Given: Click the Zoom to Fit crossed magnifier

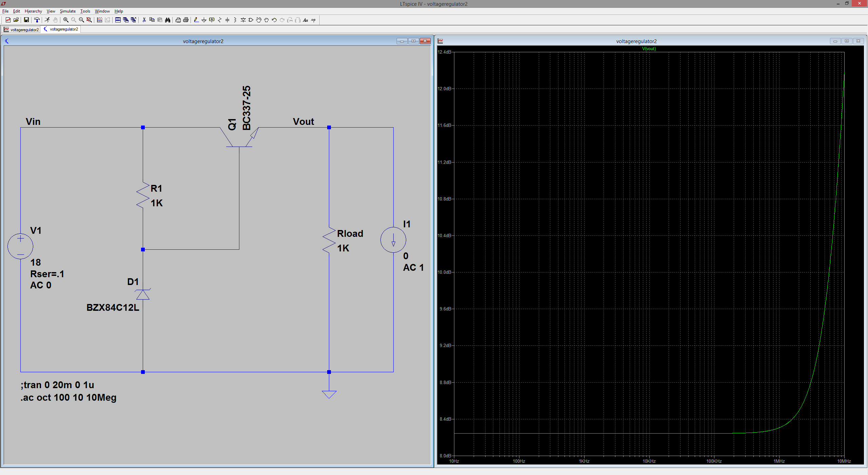Looking at the screenshot, I should tap(89, 20).
